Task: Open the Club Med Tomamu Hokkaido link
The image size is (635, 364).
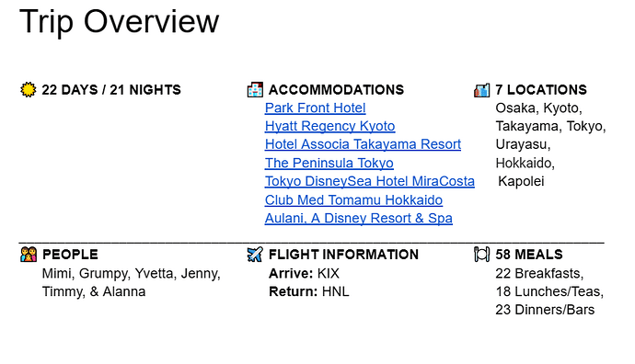Action: [353, 199]
